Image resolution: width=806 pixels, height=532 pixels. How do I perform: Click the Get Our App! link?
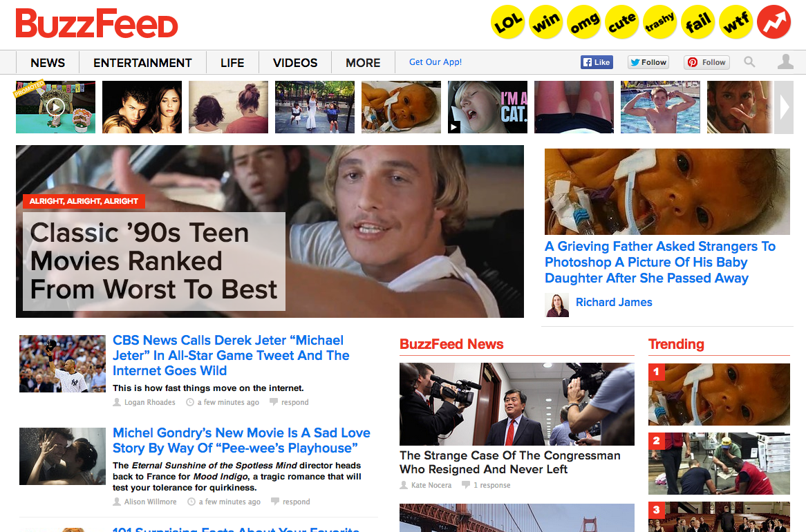(x=435, y=61)
